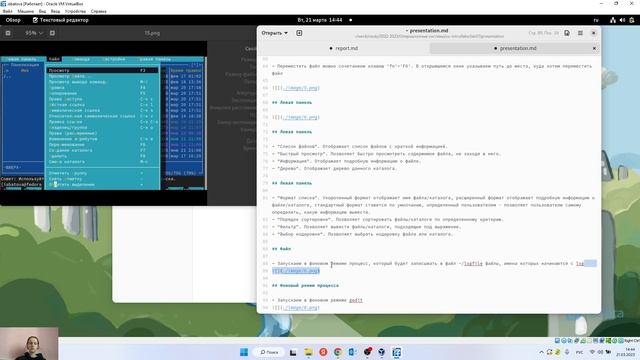Show hidden tray icons chevron
The width and height of the screenshot is (640, 360).
(x=541, y=352)
